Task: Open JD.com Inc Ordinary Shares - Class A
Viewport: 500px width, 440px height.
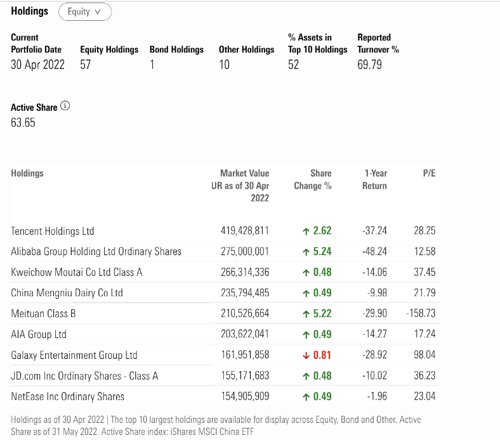Action: coord(84,376)
